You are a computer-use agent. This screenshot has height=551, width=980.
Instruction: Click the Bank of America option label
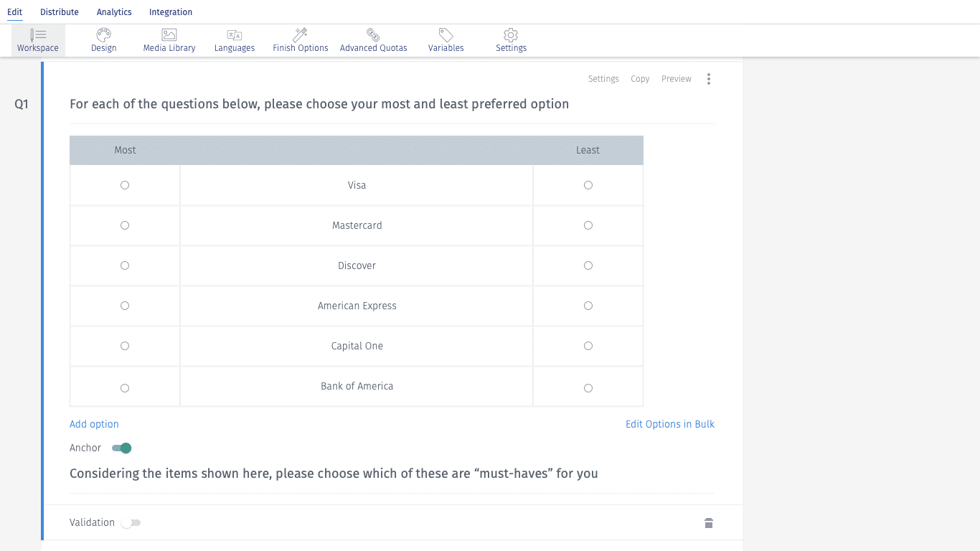(357, 386)
